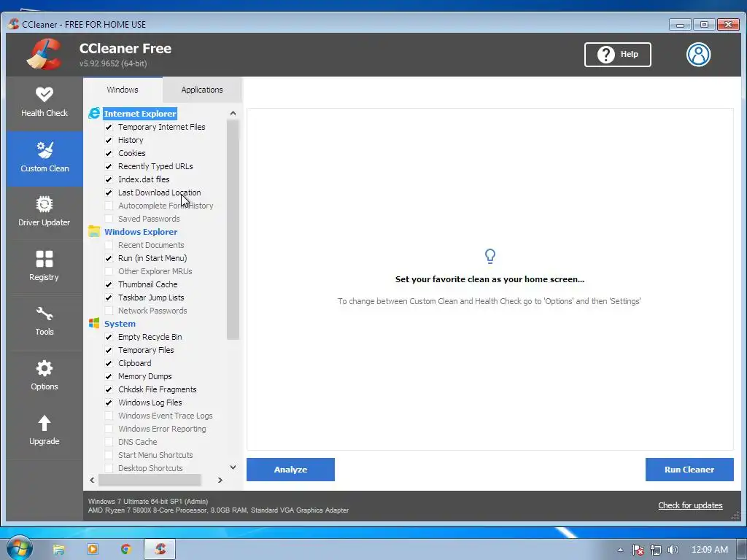The width and height of the screenshot is (747, 560).
Task: Select the System heading
Action: pyautogui.click(x=120, y=324)
